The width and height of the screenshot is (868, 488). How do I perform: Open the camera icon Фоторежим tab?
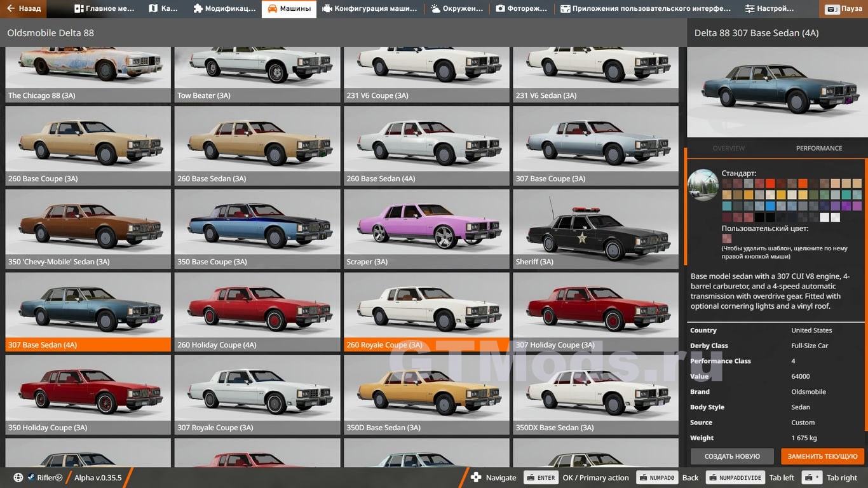(x=522, y=9)
